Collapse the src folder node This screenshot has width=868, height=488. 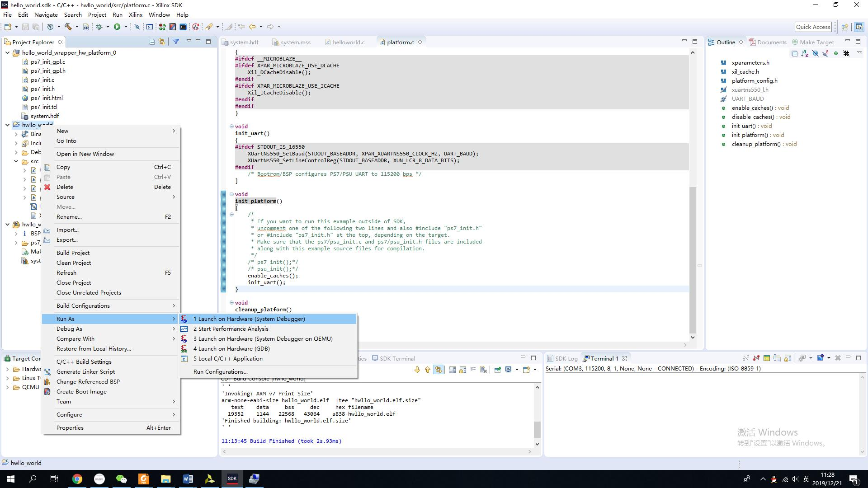click(x=16, y=161)
